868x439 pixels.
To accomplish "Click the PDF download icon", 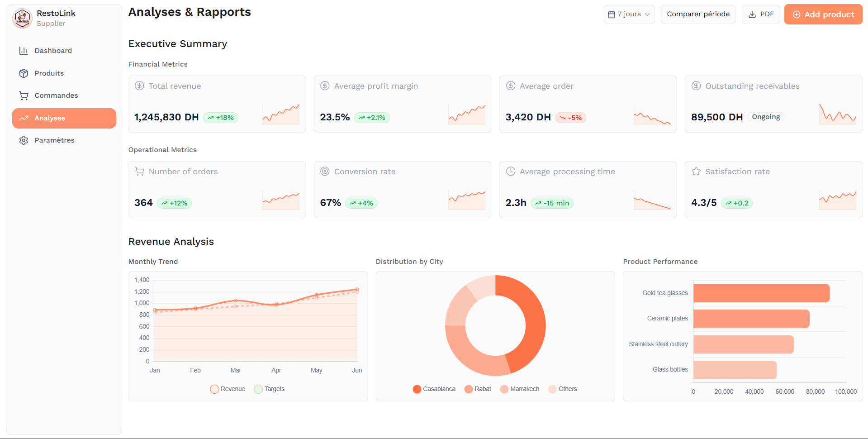I will point(752,14).
